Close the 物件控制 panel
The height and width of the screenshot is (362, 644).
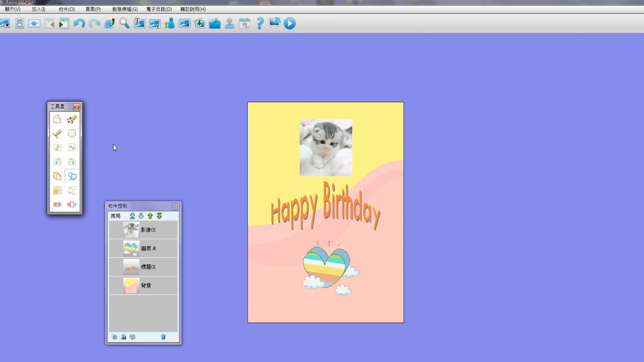(176, 206)
